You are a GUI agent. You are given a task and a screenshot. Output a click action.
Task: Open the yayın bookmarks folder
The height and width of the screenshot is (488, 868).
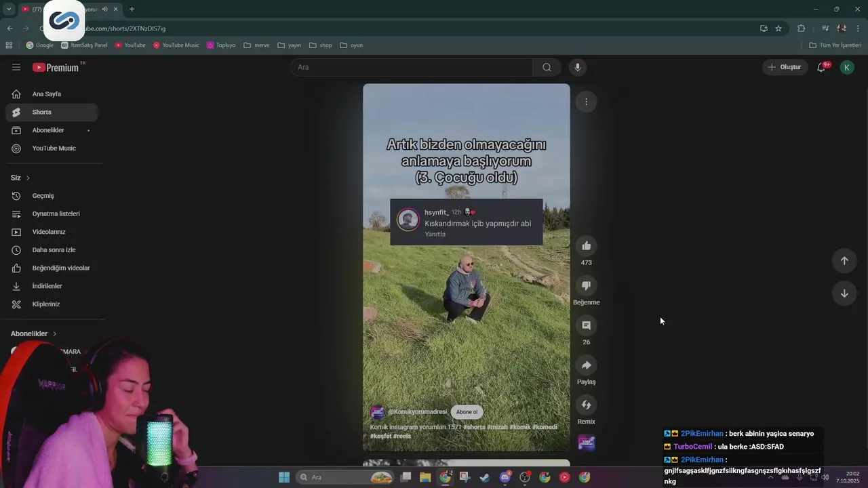click(290, 45)
